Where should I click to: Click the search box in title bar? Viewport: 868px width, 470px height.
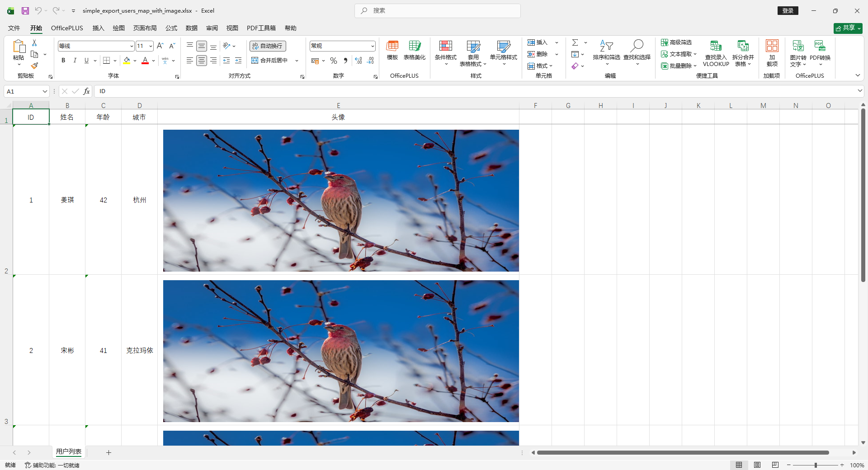pyautogui.click(x=438, y=10)
